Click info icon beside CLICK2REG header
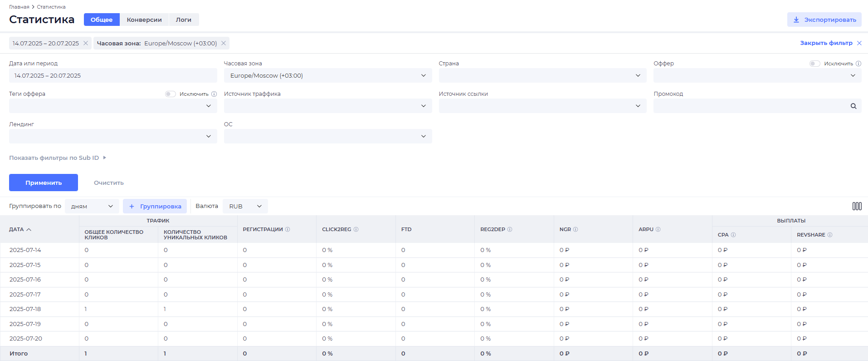This screenshot has height=361, width=868. (x=356, y=229)
